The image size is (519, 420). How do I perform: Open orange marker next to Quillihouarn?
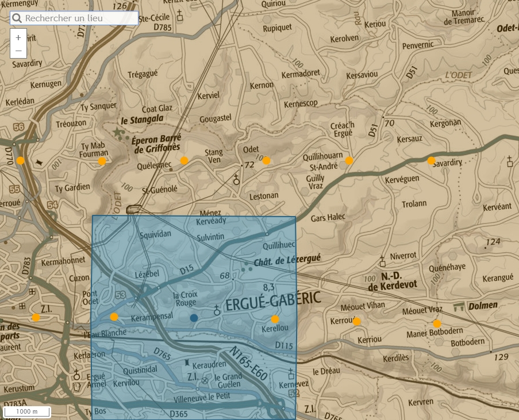[349, 160]
